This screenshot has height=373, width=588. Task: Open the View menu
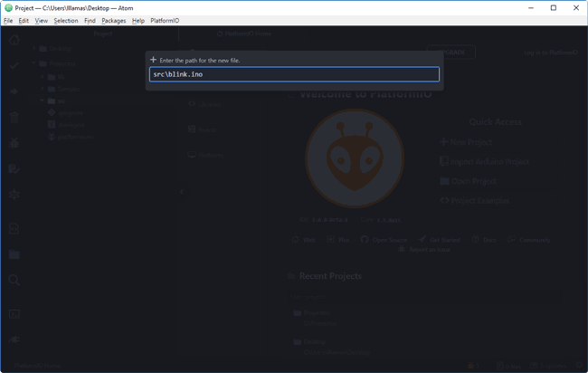42,21
